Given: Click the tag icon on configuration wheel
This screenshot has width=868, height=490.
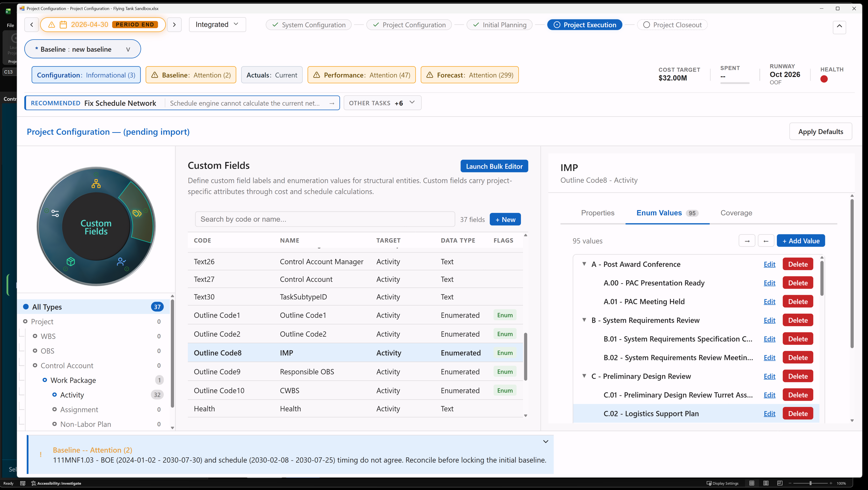Looking at the screenshot, I should tap(137, 213).
